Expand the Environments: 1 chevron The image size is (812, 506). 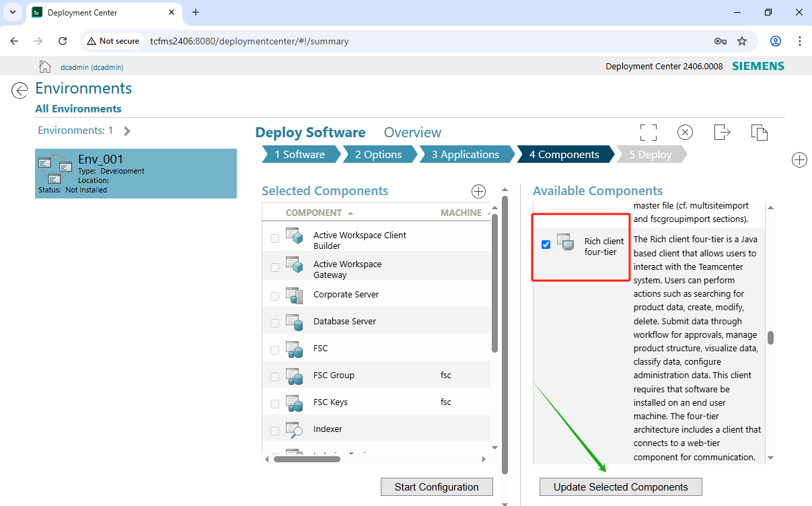pos(127,131)
